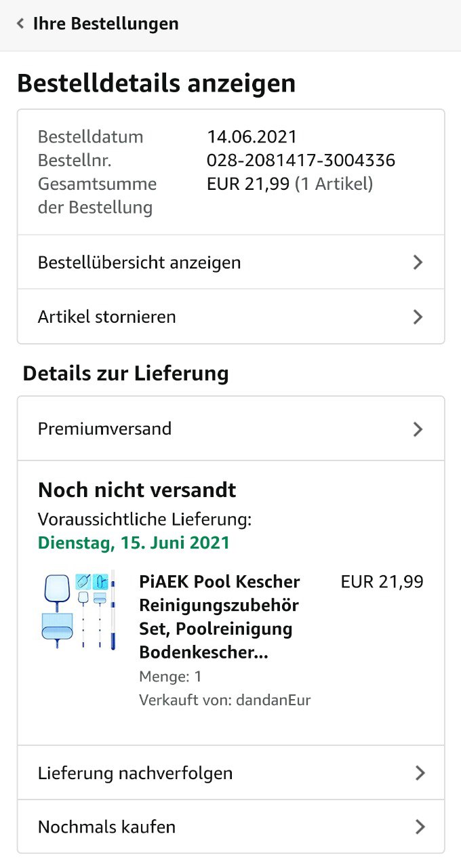Tap the green delivery date Dienstag, 15. Juni

point(134,543)
